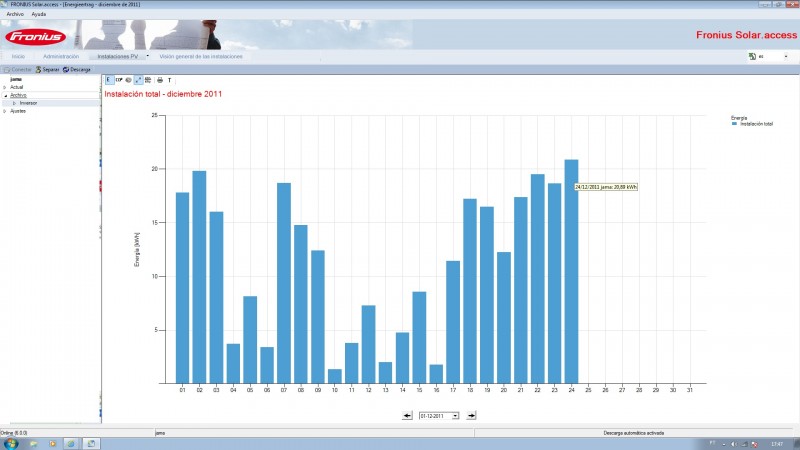The height and width of the screenshot is (450, 800).
Task: Click the bar for day 24
Action: 571,271
